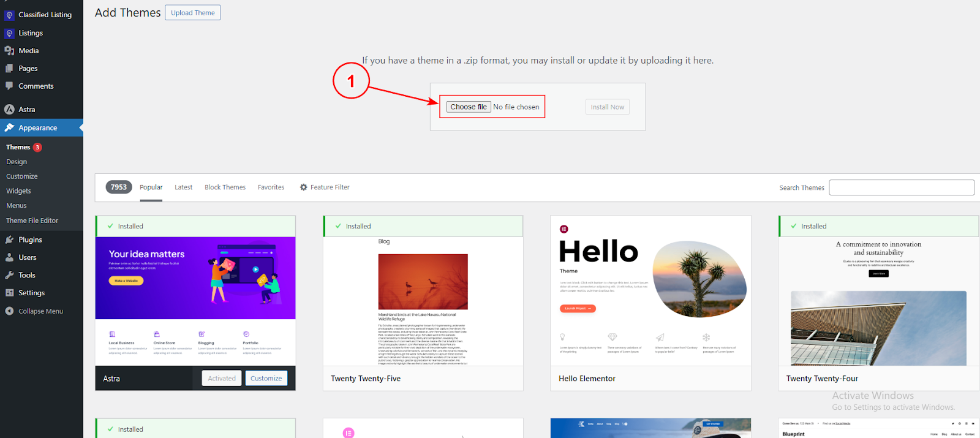This screenshot has width=980, height=438.
Task: Click the Upload Theme button
Action: tap(193, 13)
